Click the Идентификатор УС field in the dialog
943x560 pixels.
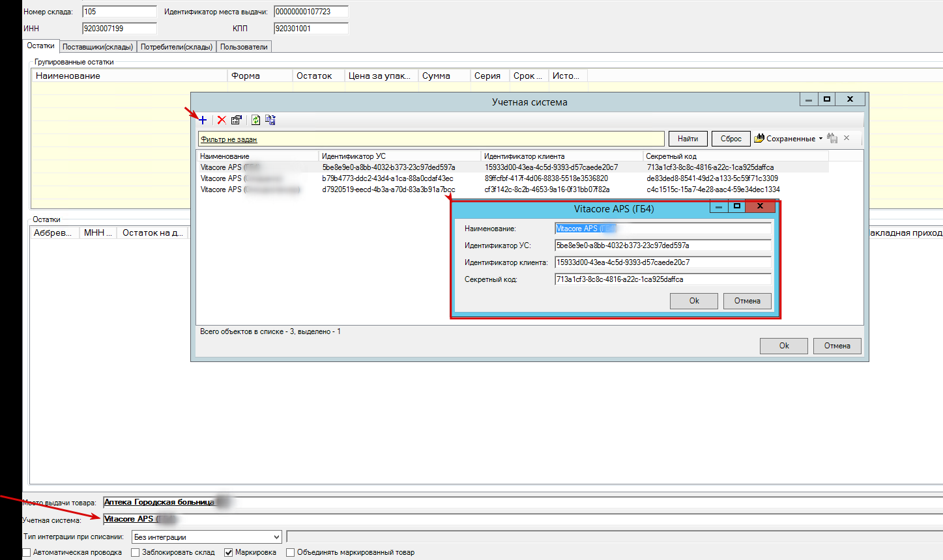[663, 245]
